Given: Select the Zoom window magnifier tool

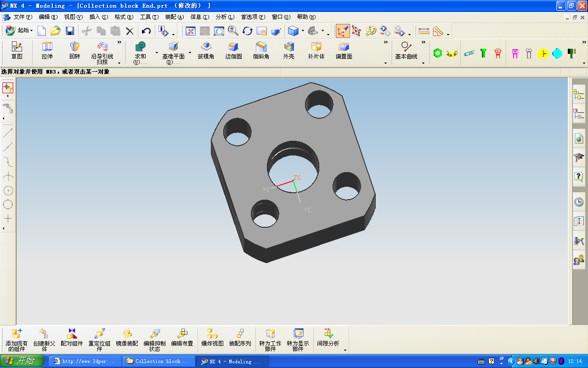Looking at the screenshot, I should pyautogui.click(x=219, y=31).
